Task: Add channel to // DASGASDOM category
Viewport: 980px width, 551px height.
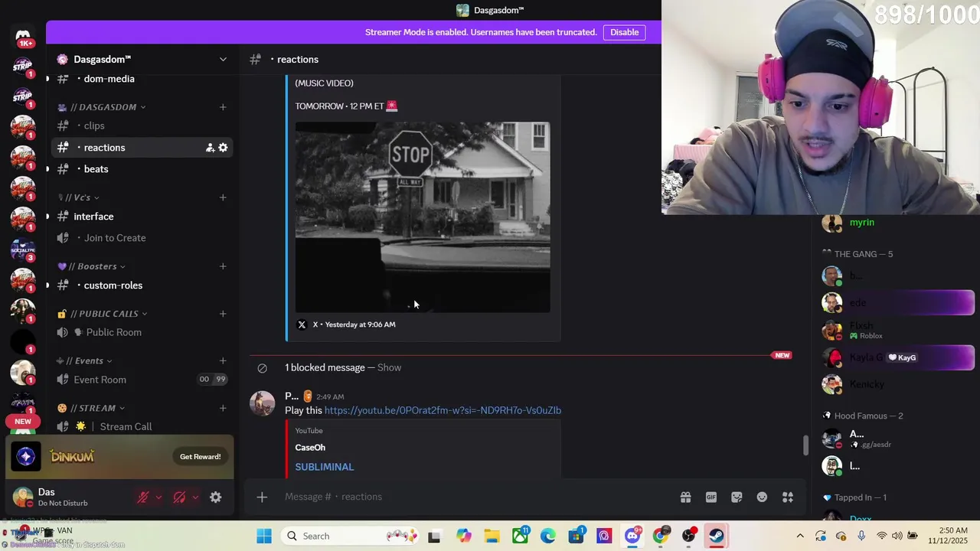Action: [x=223, y=107]
